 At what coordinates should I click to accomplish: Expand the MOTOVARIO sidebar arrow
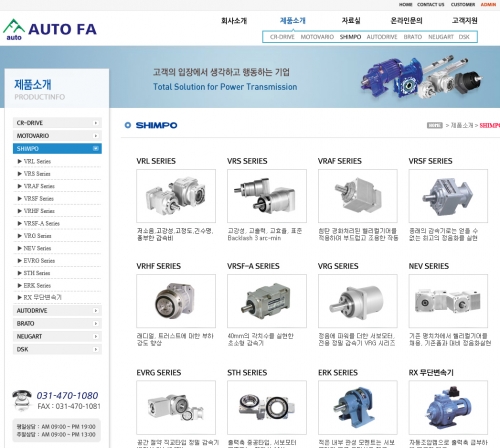pyautogui.click(x=96, y=136)
